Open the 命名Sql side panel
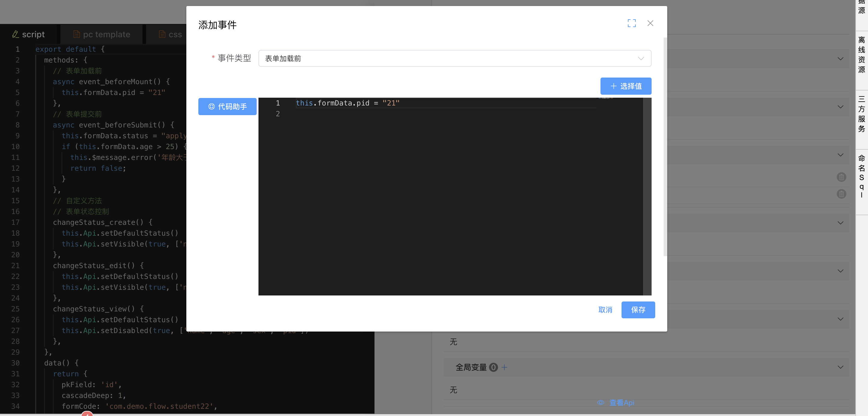This screenshot has width=868, height=416. click(x=861, y=176)
